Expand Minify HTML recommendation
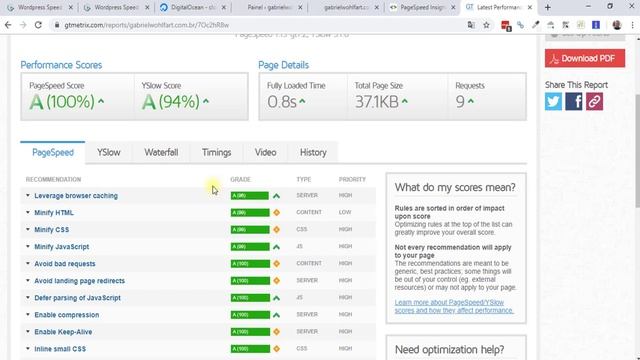640x360 pixels. point(28,213)
